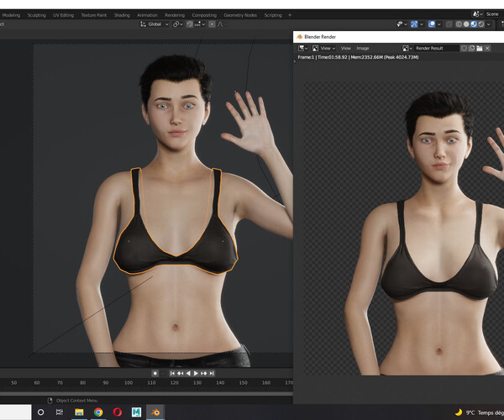Open Maya from the taskbar
Screen dimensions: 504x420
[136, 412]
